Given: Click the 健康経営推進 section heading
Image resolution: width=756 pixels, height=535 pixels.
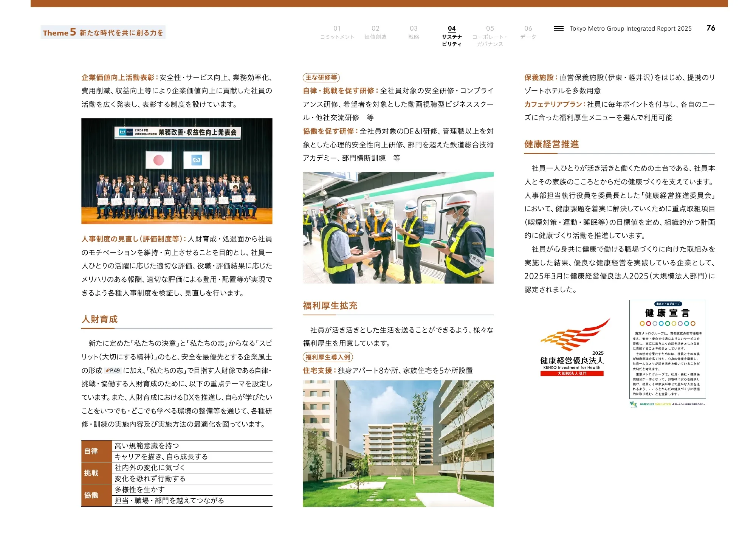Looking at the screenshot, I should pos(552,144).
